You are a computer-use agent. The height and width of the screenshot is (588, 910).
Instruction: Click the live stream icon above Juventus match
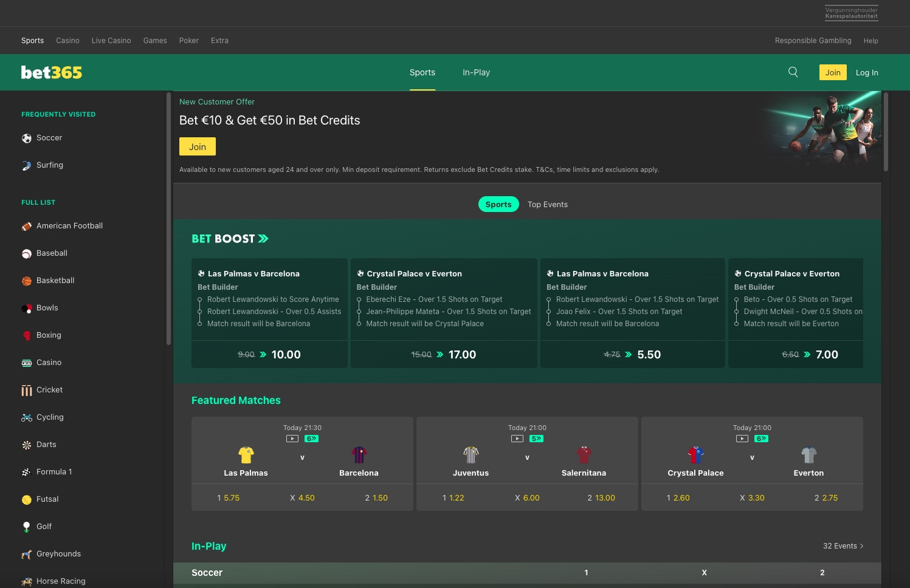(517, 438)
